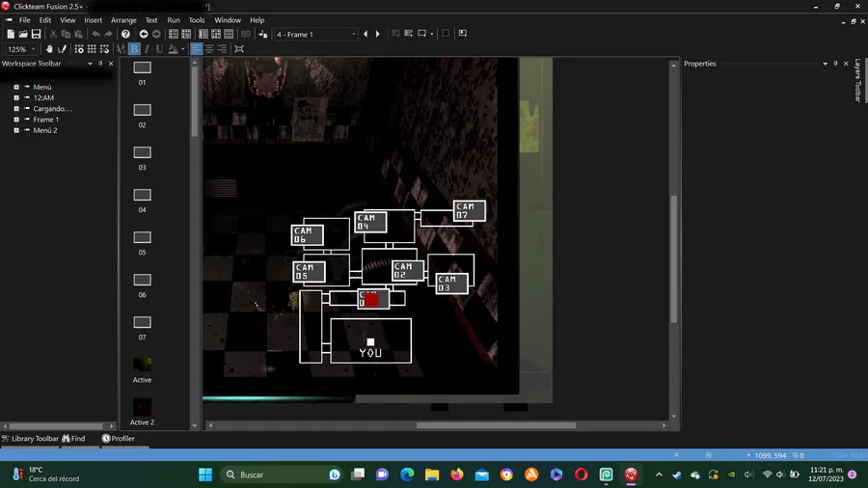Expand the 12:AM tree node
The image size is (868, 488).
16,98
